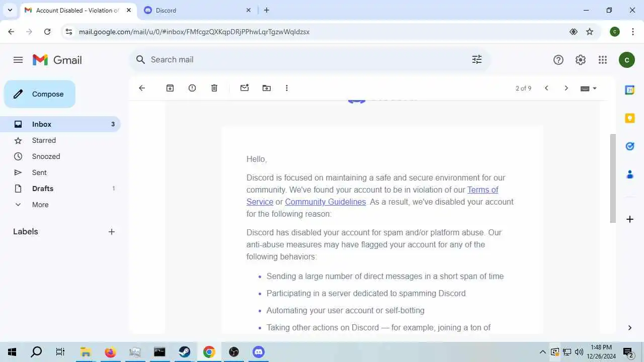Open Discord app from taskbar
The image size is (644, 362).
[x=259, y=352]
